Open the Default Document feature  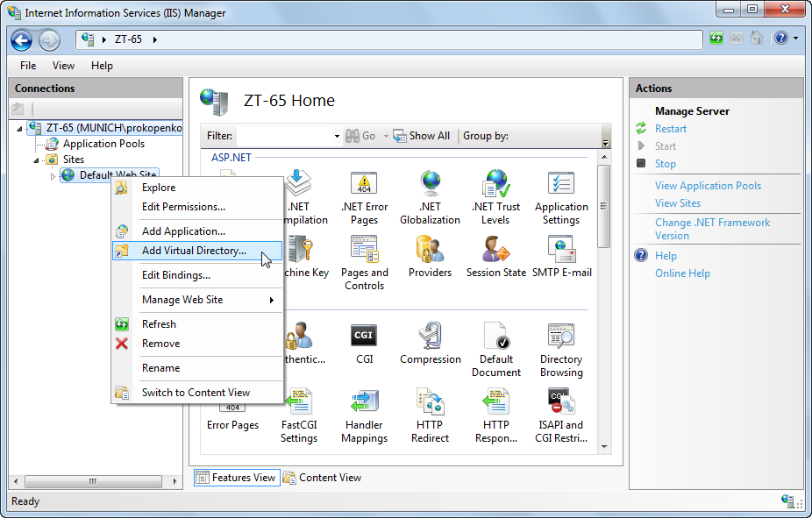(496, 350)
